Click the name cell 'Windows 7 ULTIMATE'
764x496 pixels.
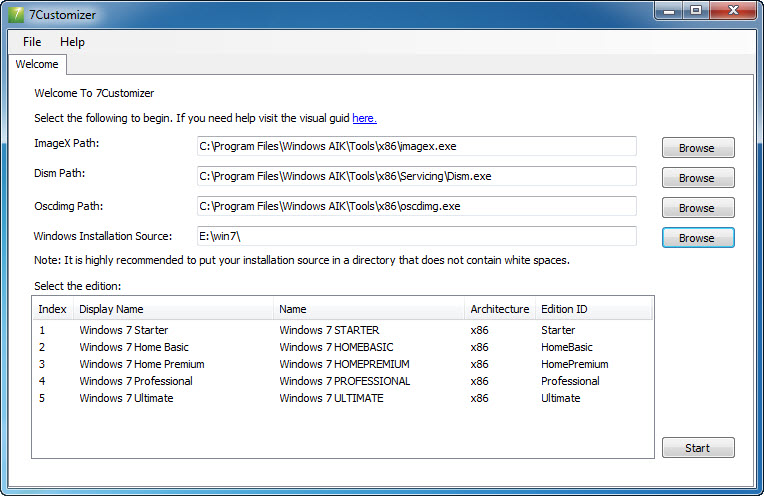[331, 398]
